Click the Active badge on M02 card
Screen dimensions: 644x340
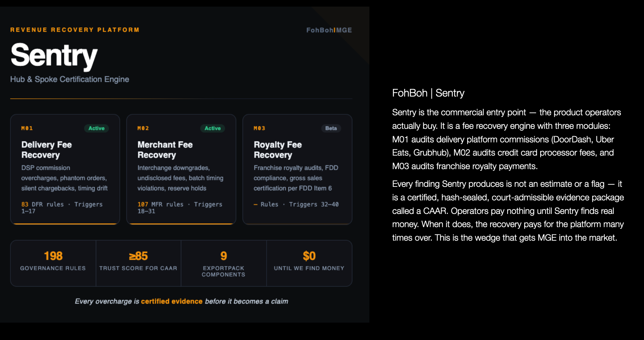(x=212, y=128)
